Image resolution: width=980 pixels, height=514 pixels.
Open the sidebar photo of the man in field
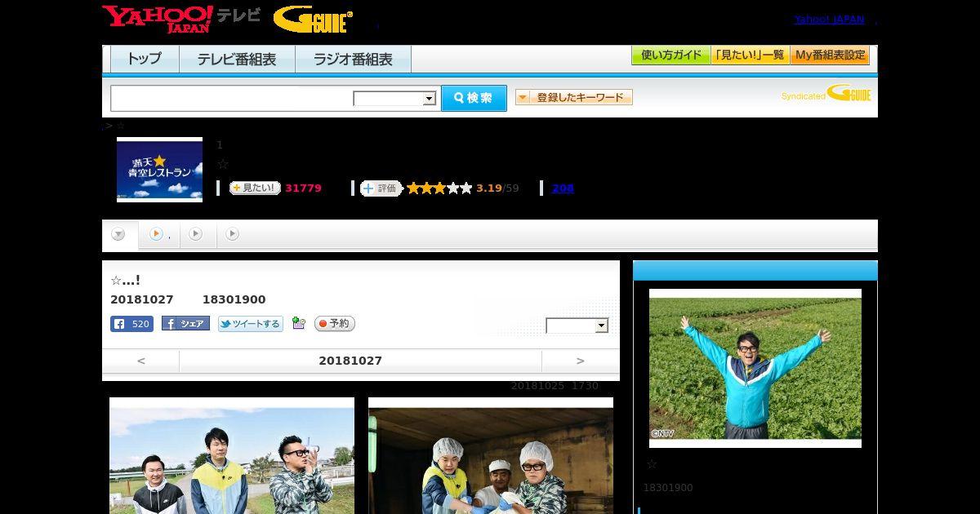[755, 368]
